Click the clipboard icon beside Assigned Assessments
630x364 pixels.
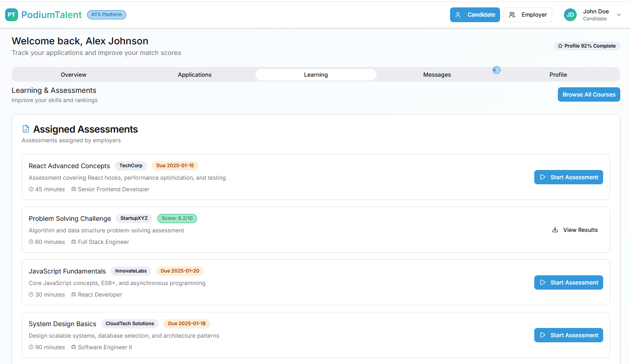click(26, 129)
